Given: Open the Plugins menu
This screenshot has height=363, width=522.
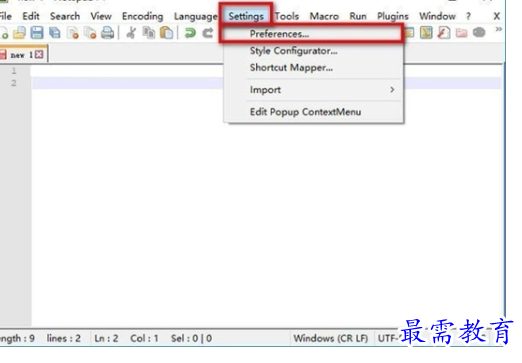Looking at the screenshot, I should (x=393, y=16).
